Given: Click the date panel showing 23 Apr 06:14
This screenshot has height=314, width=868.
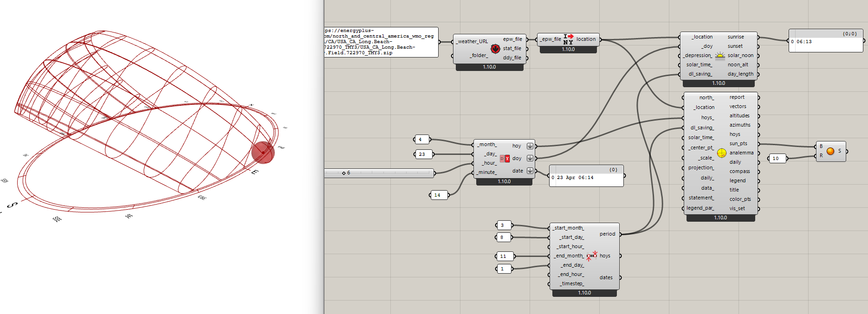Looking at the screenshot, I should pyautogui.click(x=586, y=178).
